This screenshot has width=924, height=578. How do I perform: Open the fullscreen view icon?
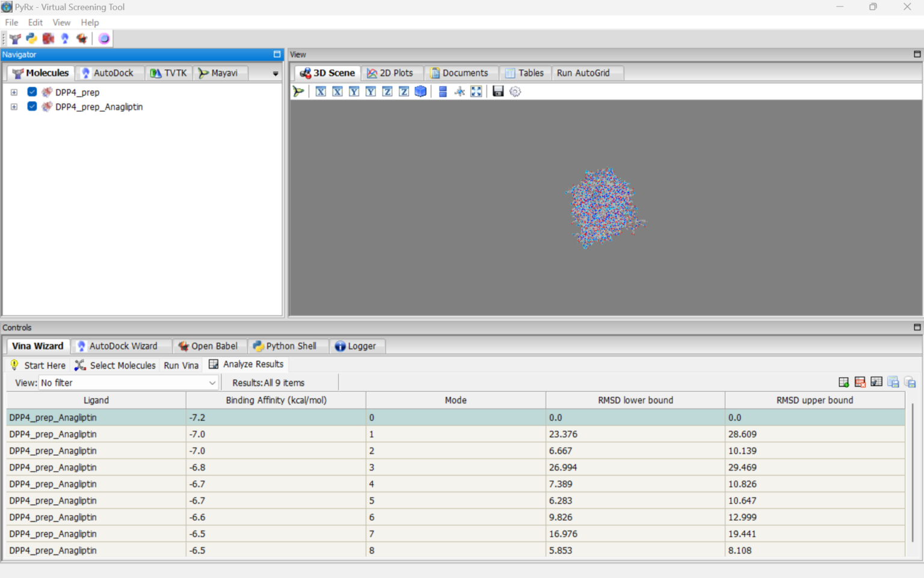(x=476, y=91)
